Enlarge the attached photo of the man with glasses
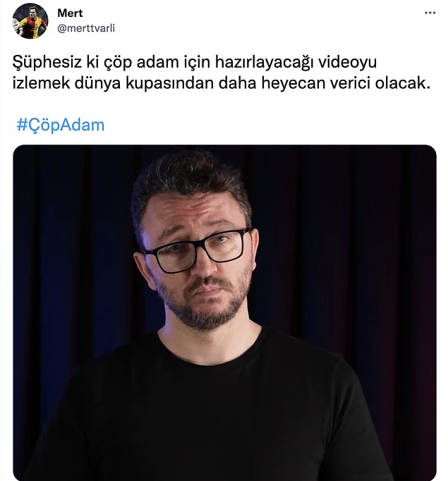448x481 pixels. point(224,312)
